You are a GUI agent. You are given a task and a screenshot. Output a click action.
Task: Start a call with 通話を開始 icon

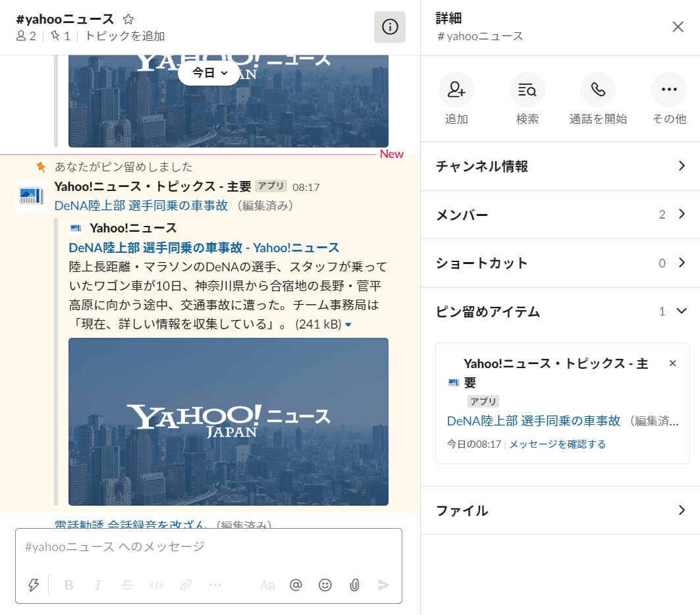598,90
